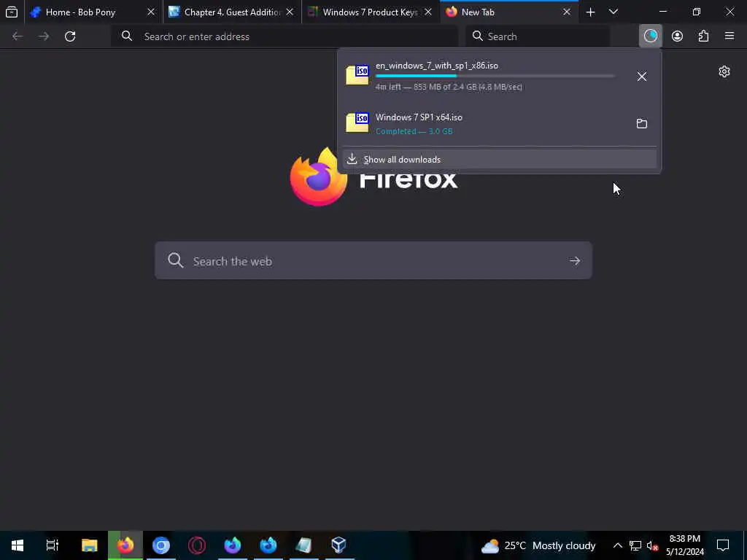The height and width of the screenshot is (560, 747).
Task: Go back one page
Action: tap(18, 36)
